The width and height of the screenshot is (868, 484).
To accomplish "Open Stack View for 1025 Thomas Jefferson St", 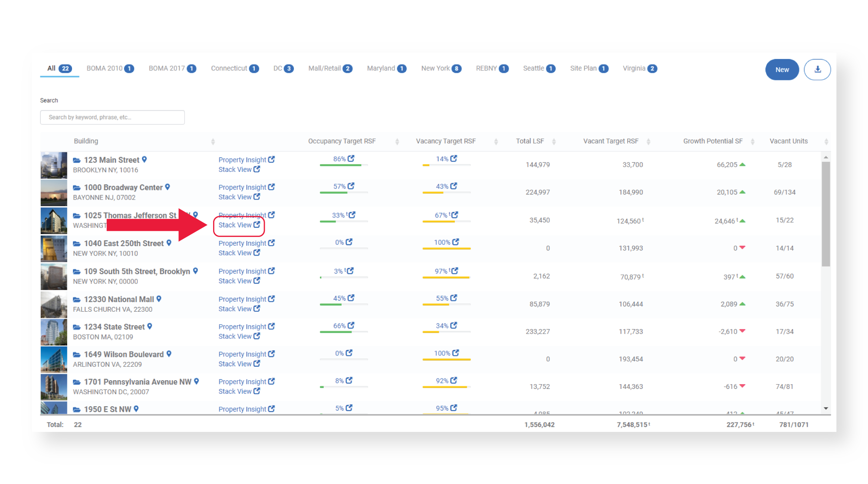I will tap(239, 225).
